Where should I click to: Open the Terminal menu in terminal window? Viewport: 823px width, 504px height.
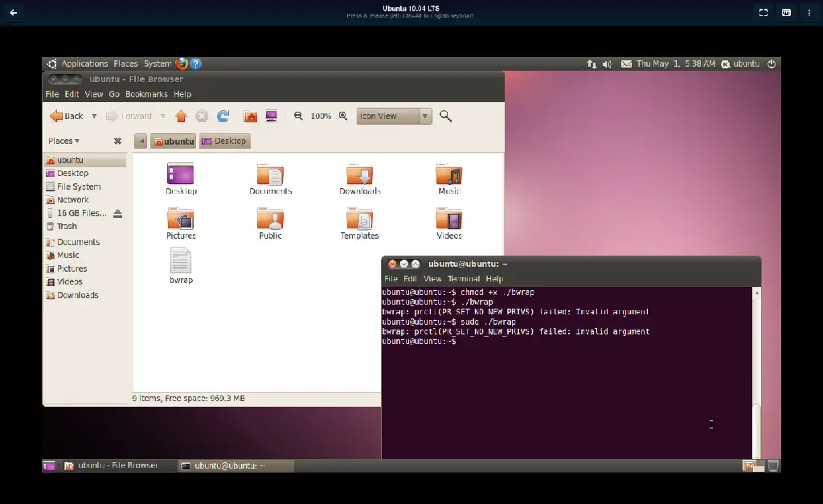(464, 279)
